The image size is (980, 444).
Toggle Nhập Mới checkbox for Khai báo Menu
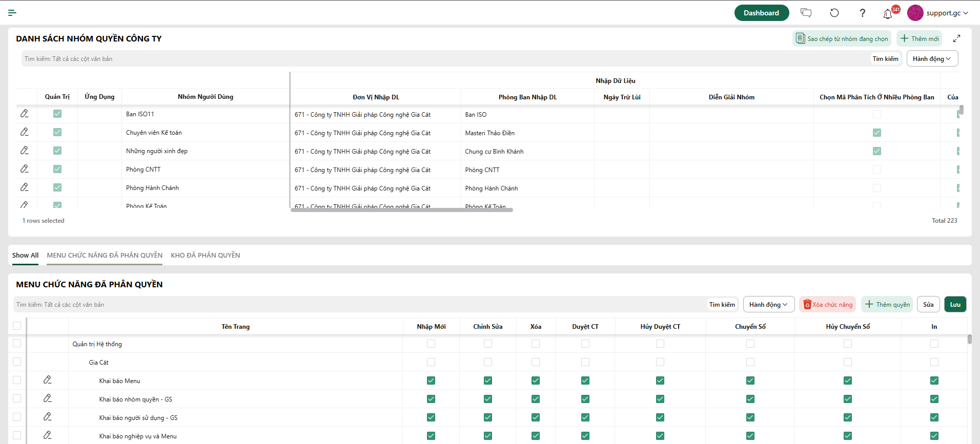point(431,380)
